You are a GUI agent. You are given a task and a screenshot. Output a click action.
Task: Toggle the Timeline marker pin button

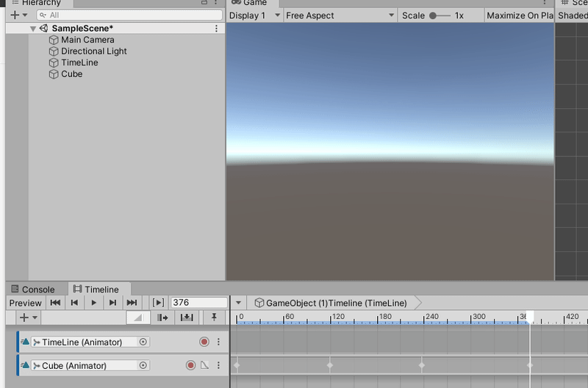pos(214,317)
